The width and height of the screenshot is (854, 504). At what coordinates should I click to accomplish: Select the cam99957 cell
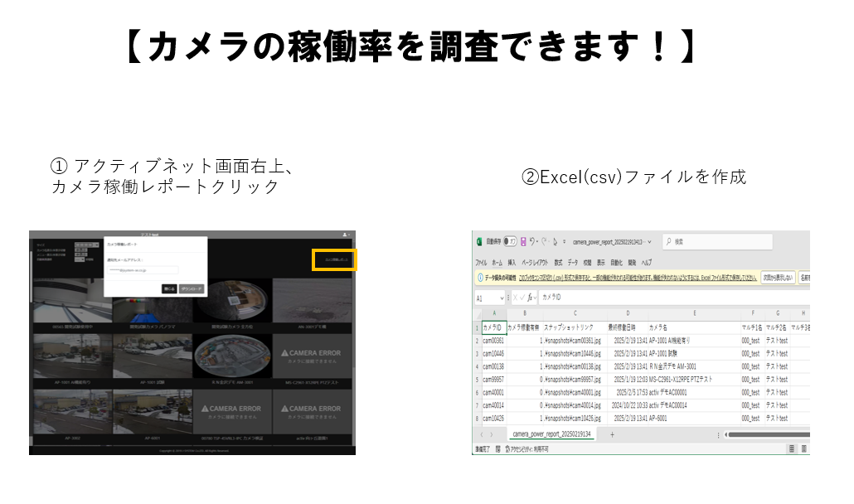pyautogui.click(x=494, y=380)
